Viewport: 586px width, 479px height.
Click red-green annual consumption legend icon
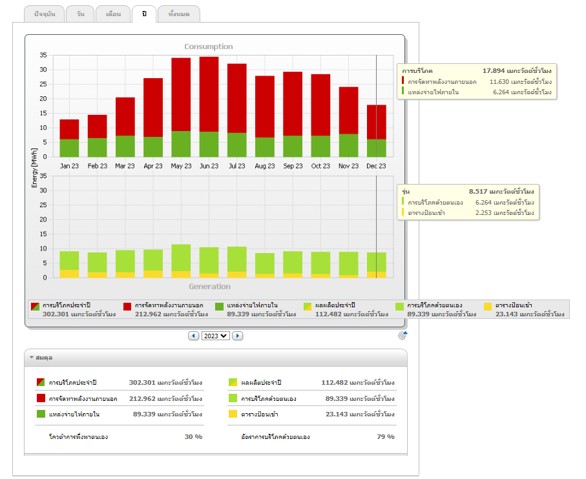tap(35, 306)
